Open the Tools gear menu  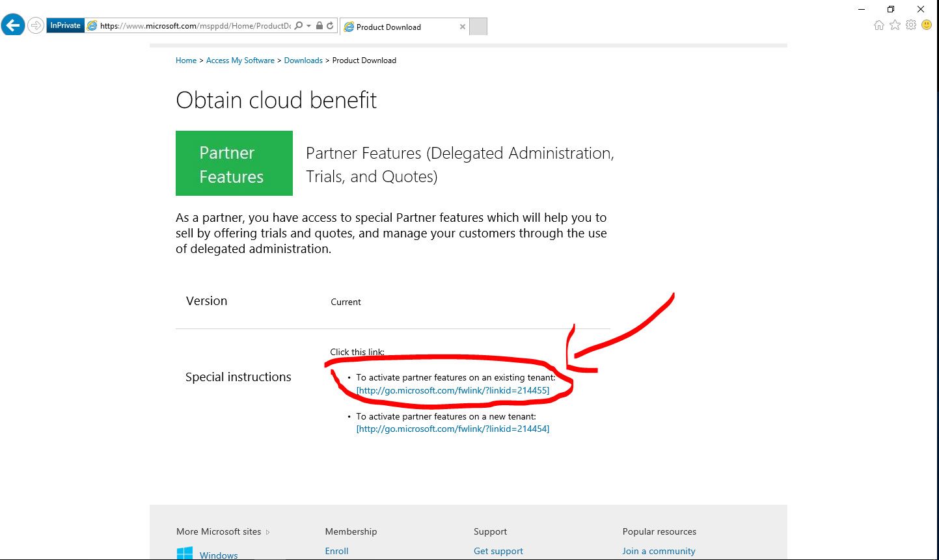pos(911,25)
